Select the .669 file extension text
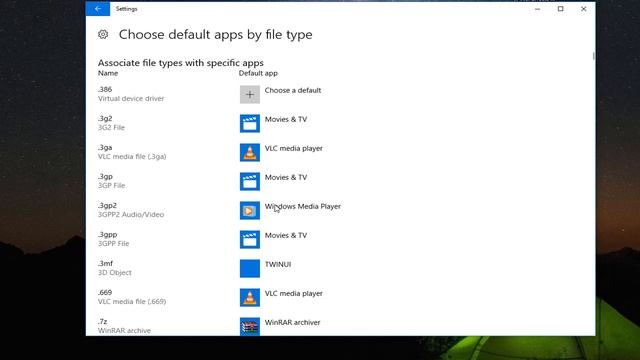 (105, 292)
